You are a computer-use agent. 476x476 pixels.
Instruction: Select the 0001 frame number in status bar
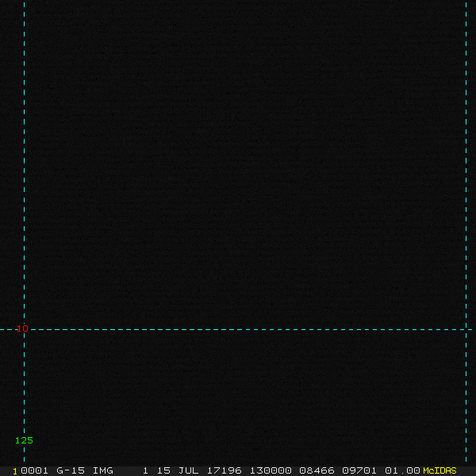pyautogui.click(x=34, y=470)
